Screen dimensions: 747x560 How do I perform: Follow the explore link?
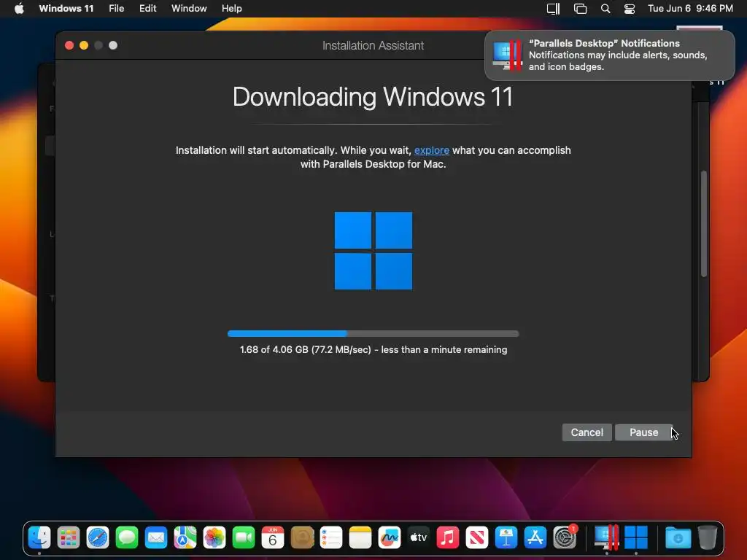pos(432,150)
